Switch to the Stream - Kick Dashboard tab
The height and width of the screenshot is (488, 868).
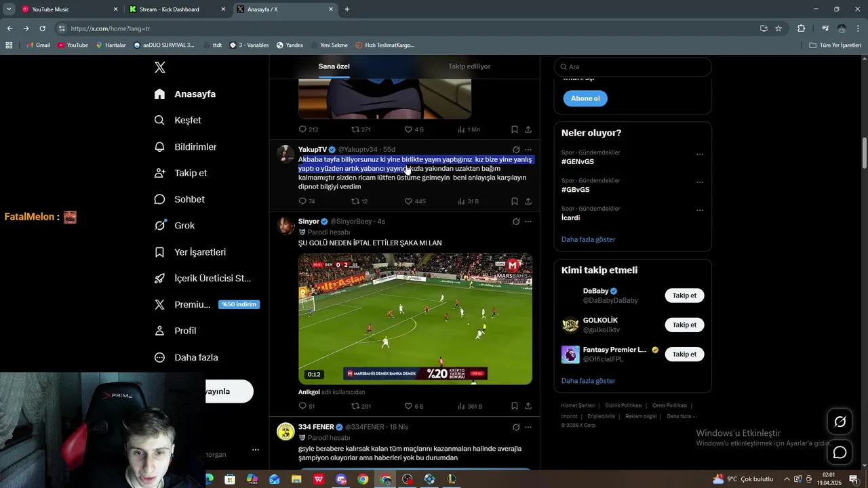click(178, 9)
